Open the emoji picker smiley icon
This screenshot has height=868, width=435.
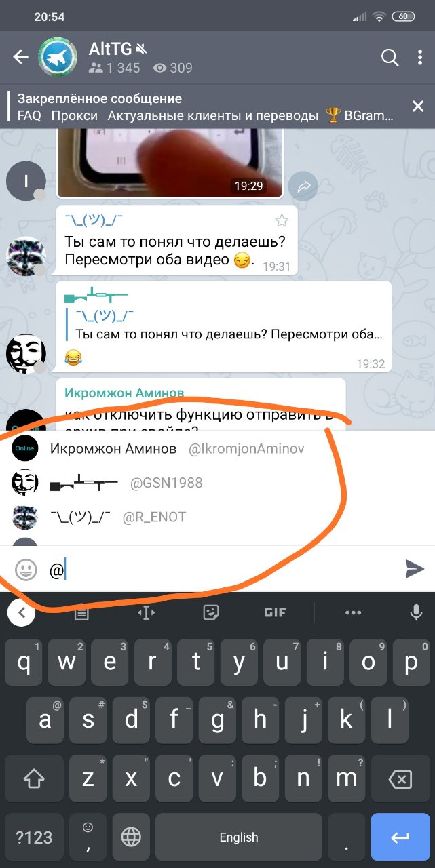26,570
